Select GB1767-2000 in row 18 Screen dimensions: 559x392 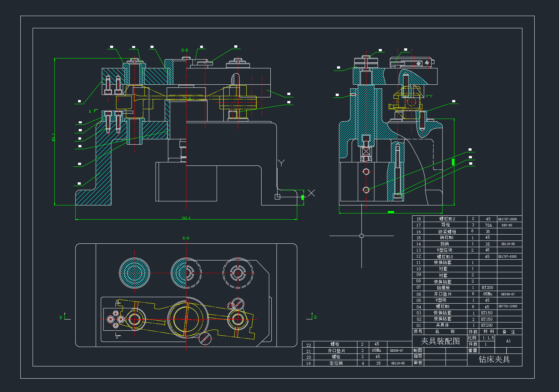point(508,219)
